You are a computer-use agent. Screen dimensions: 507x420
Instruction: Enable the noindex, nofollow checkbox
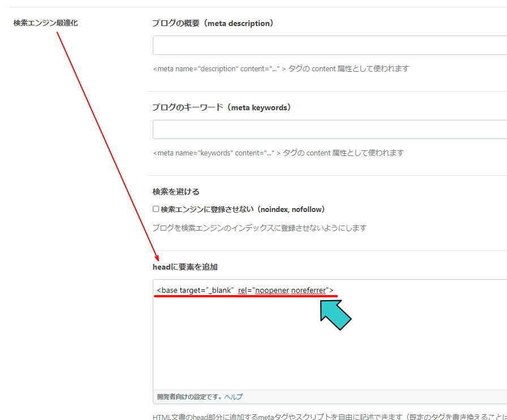[156, 209]
